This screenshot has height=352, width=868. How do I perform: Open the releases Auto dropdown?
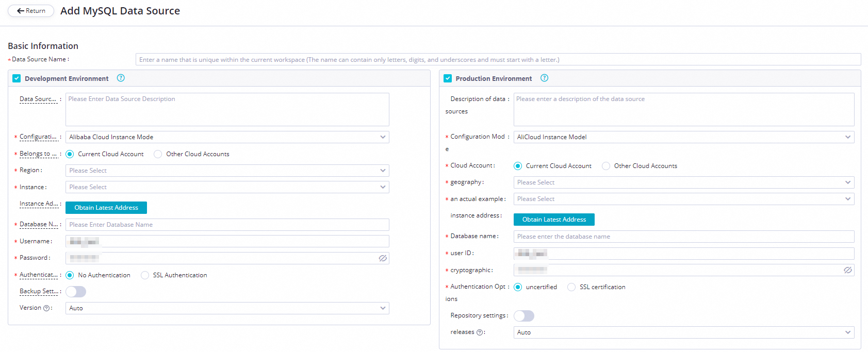tap(683, 332)
